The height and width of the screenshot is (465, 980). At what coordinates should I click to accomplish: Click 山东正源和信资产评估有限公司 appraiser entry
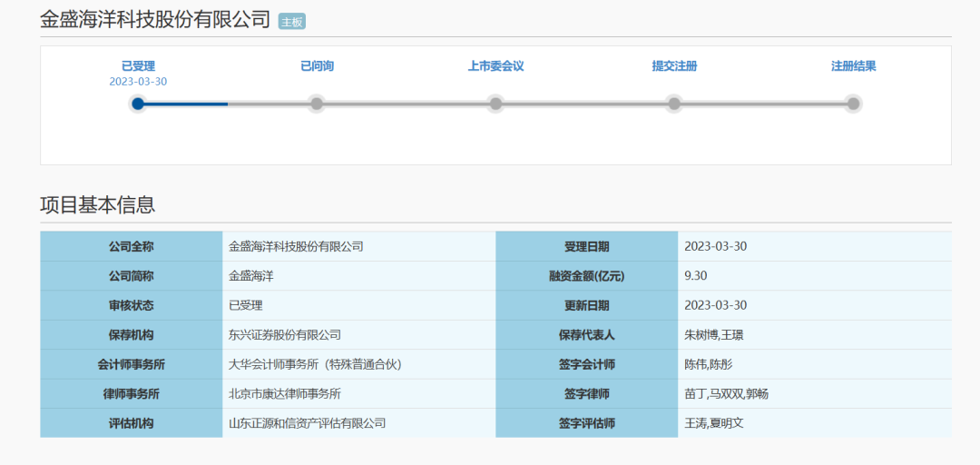pos(307,423)
